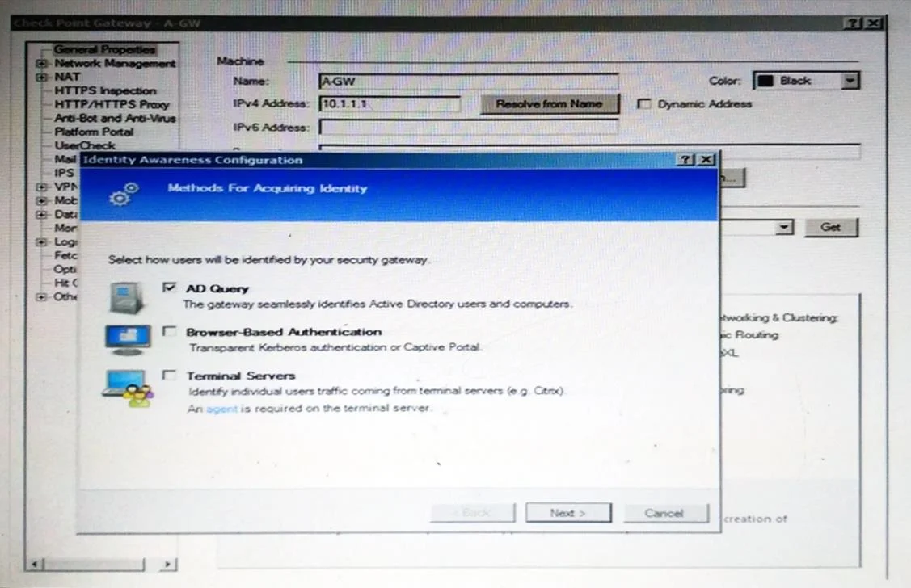Enable the AD Query checkbox

click(169, 288)
